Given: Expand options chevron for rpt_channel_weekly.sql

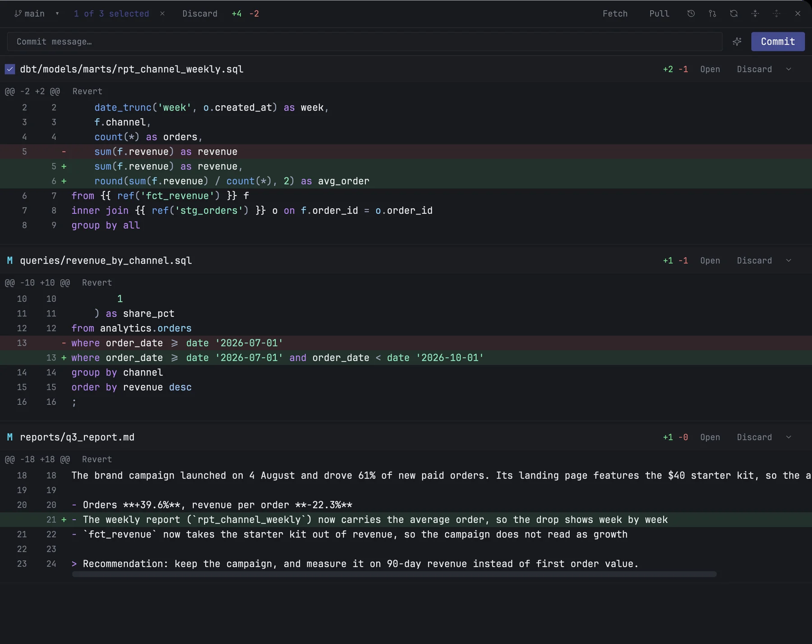Looking at the screenshot, I should click(x=789, y=69).
